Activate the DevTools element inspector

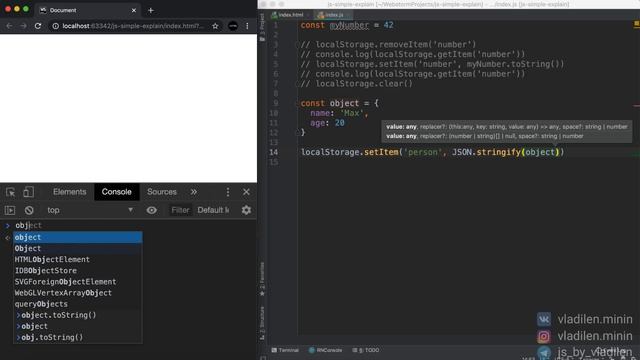(10, 192)
